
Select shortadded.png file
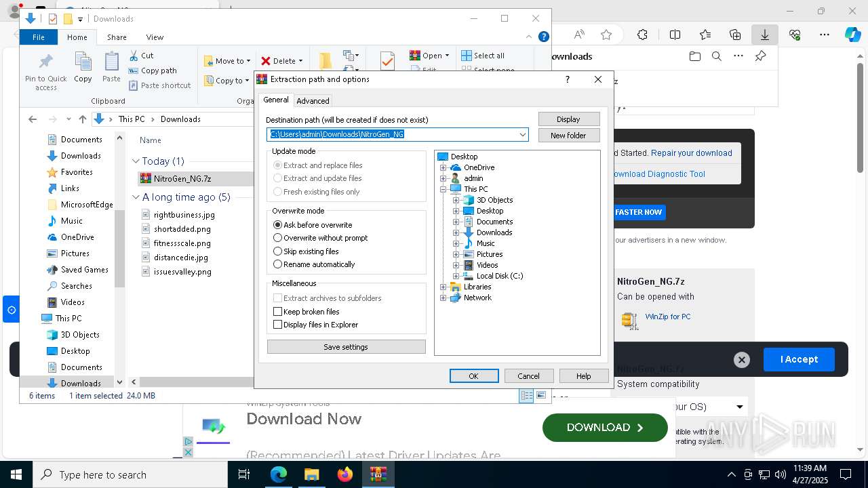182,229
